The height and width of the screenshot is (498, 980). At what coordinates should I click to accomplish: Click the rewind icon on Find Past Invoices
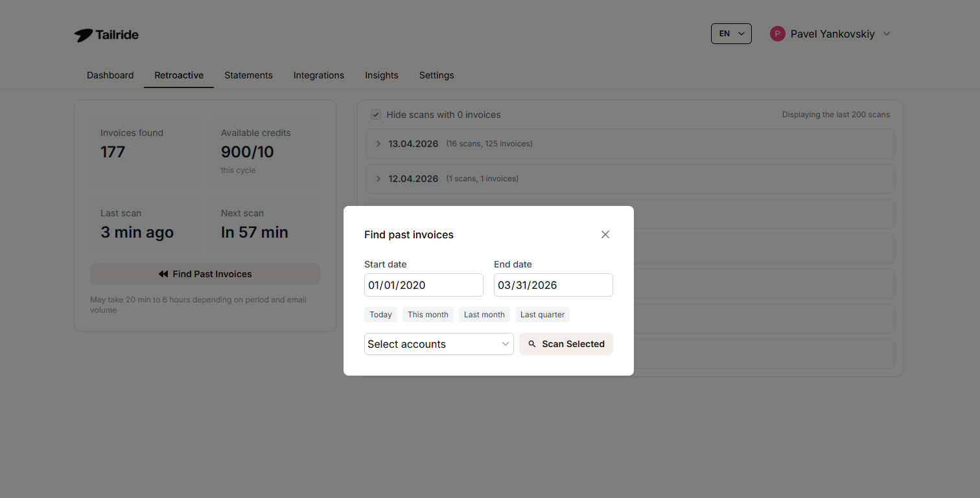(163, 274)
